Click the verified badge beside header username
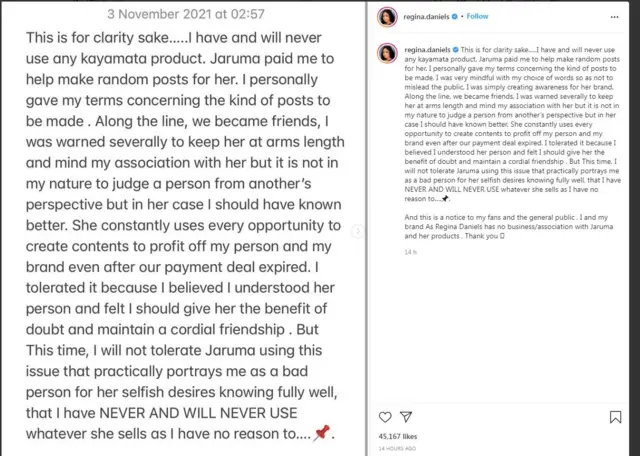640x456 pixels. click(x=456, y=17)
